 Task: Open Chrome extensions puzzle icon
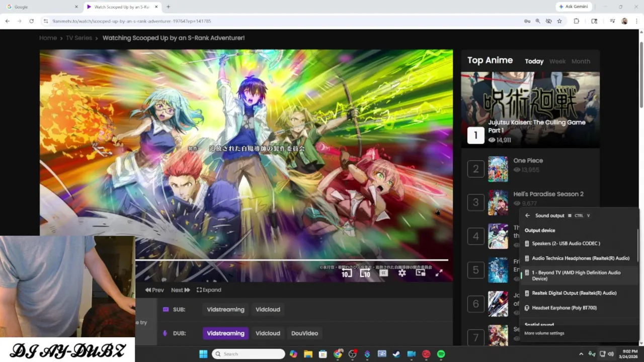[x=577, y=21]
